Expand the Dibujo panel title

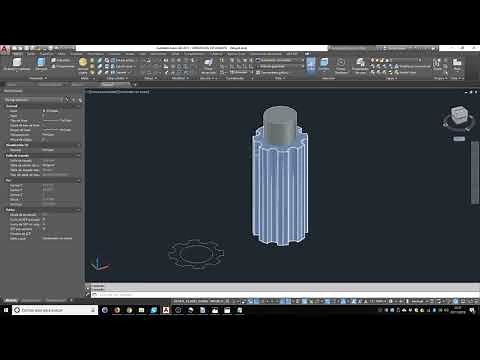[150, 78]
